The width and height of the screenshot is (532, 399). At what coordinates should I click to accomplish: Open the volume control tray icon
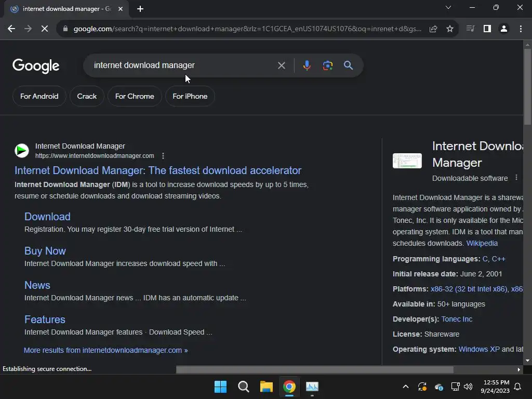[x=468, y=387]
